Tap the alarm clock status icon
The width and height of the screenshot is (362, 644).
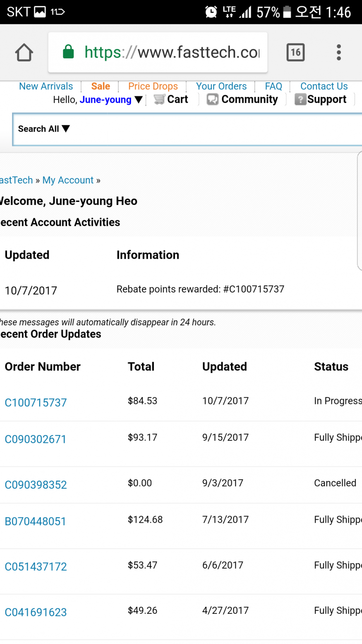point(211,12)
